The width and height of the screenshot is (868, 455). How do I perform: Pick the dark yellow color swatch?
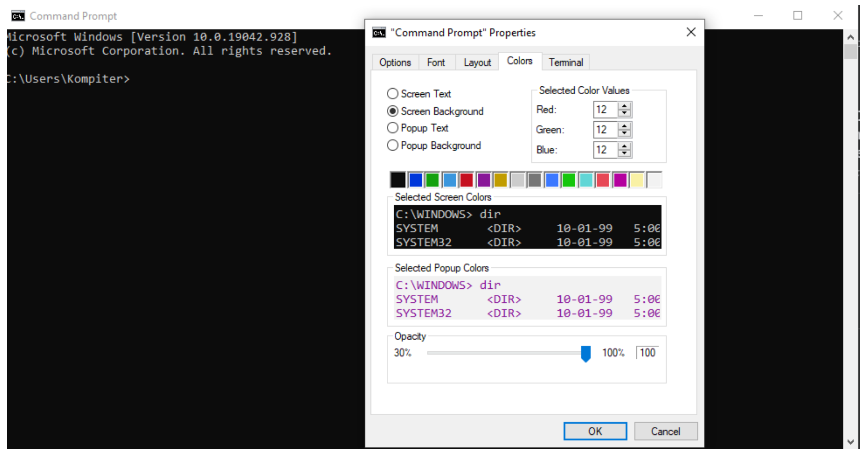click(x=501, y=180)
